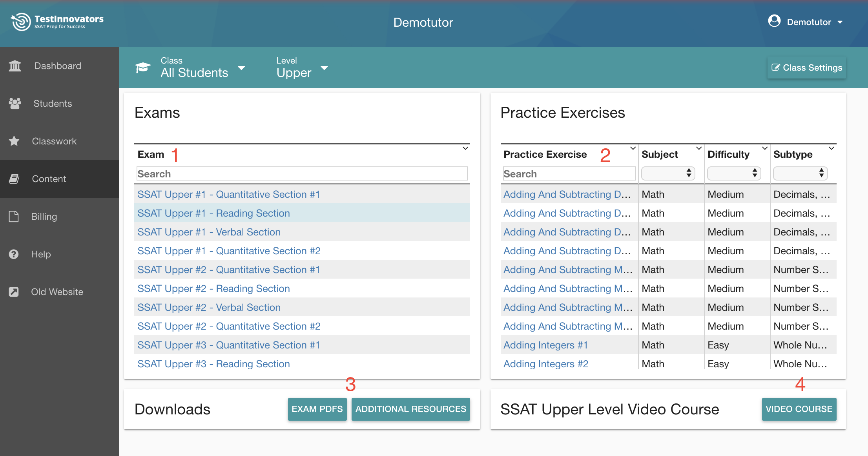Click the Dashboard building icon
The width and height of the screenshot is (868, 456).
tap(15, 66)
